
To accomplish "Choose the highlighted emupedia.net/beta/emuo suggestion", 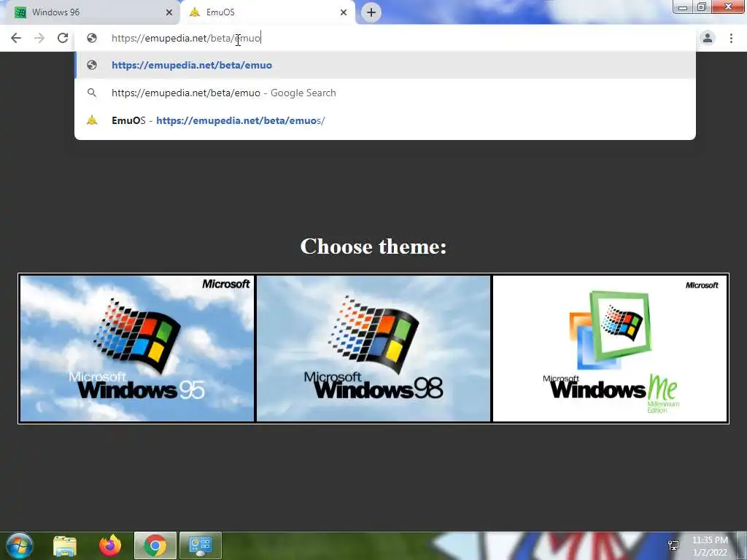I will click(385, 65).
